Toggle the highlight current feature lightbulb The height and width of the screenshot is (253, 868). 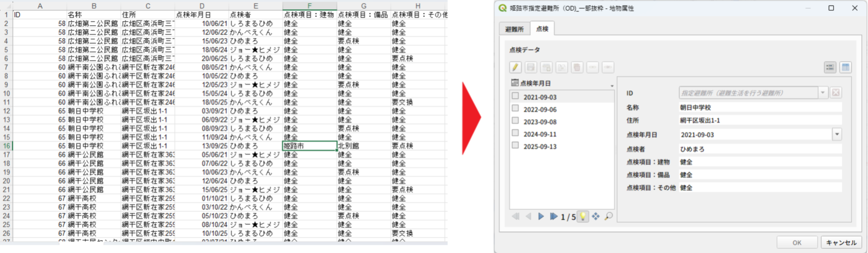pyautogui.click(x=583, y=217)
